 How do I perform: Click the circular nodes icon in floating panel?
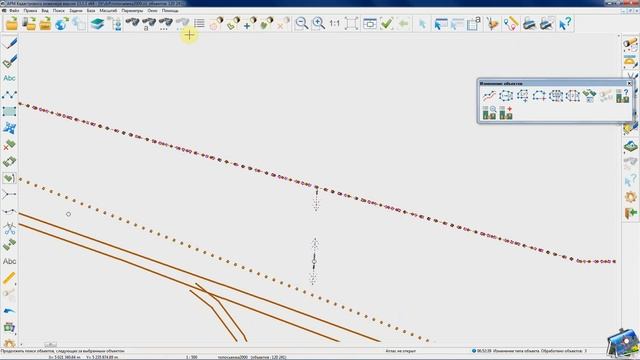(x=506, y=96)
